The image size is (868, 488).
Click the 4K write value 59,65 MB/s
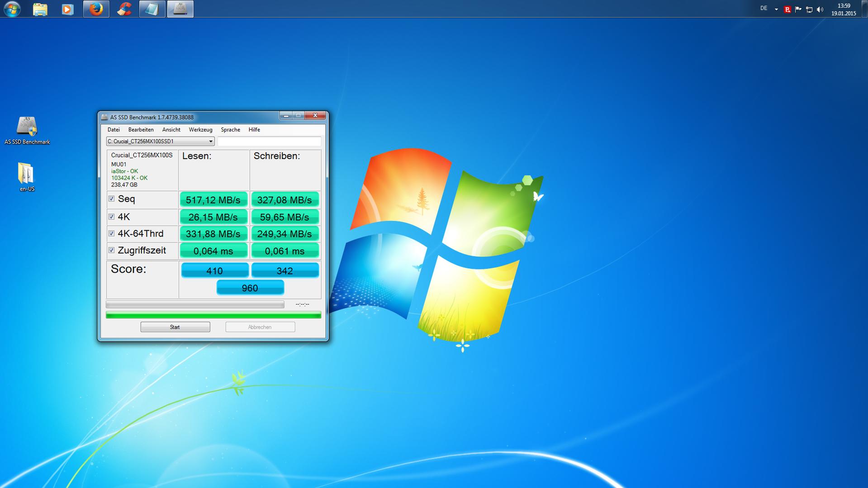click(x=285, y=217)
